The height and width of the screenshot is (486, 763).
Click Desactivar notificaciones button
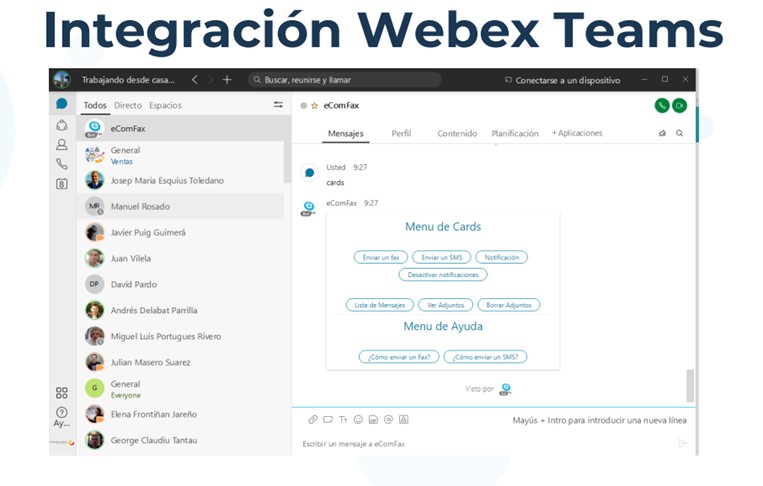[x=443, y=275]
